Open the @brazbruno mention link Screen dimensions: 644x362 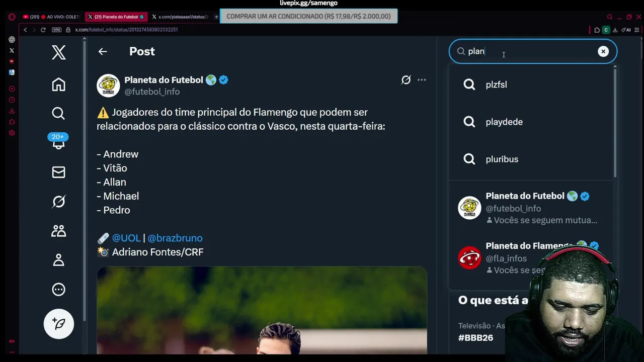175,238
